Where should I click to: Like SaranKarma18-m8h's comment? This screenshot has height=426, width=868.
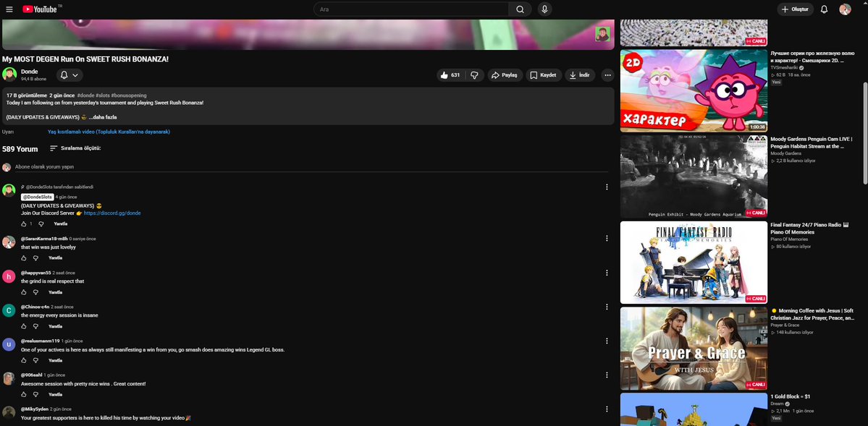(24, 258)
